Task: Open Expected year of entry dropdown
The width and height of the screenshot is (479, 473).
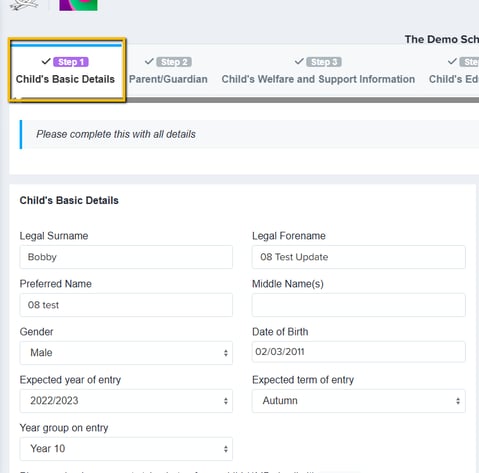Action: click(126, 401)
